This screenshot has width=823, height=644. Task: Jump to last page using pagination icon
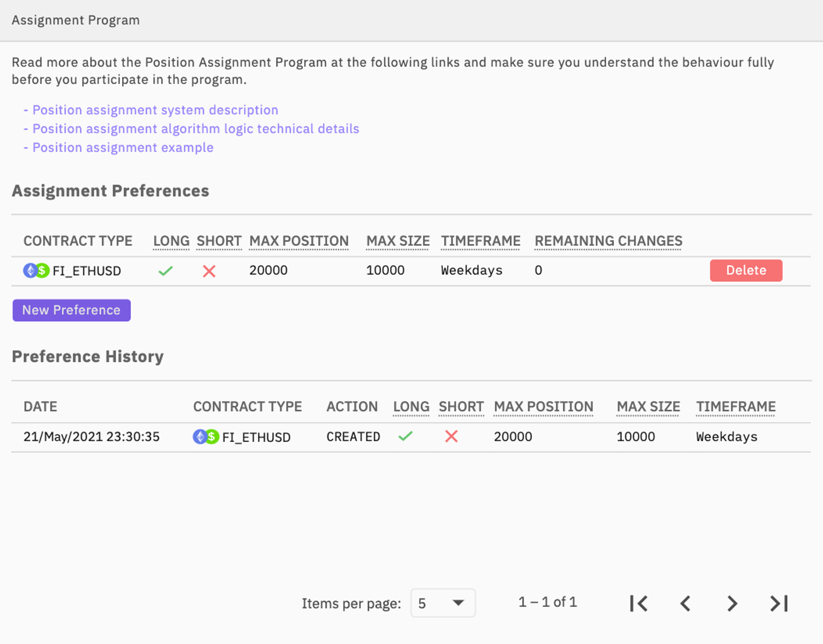pos(778,603)
